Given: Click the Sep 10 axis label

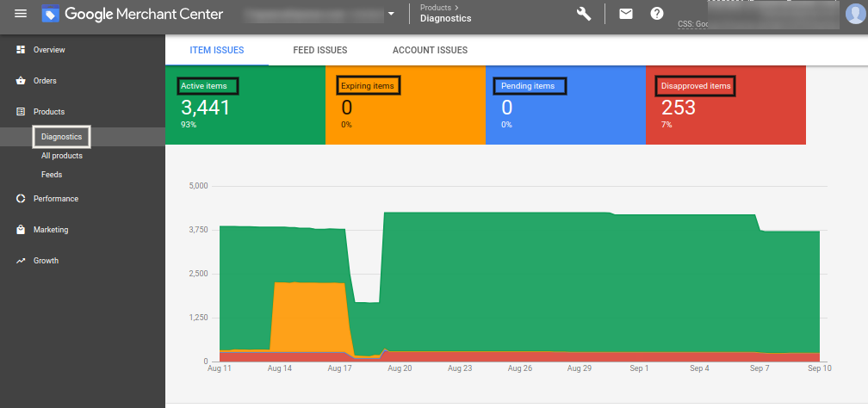Looking at the screenshot, I should (819, 368).
